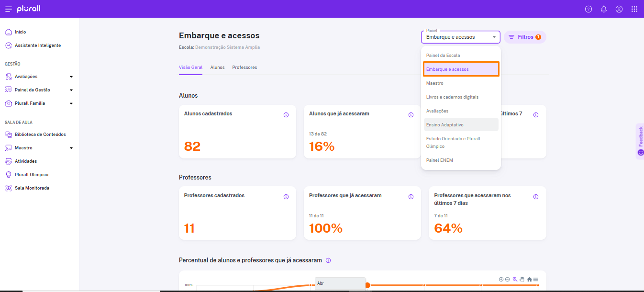
Task: Open the hamburger menu beside Plurall logo
Action: [8, 9]
